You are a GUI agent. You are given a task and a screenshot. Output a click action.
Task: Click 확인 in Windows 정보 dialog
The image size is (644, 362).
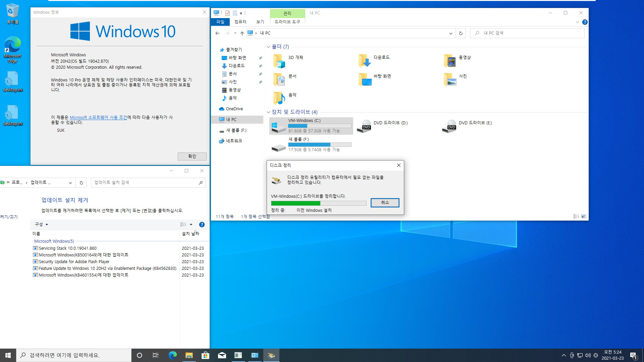tap(192, 157)
